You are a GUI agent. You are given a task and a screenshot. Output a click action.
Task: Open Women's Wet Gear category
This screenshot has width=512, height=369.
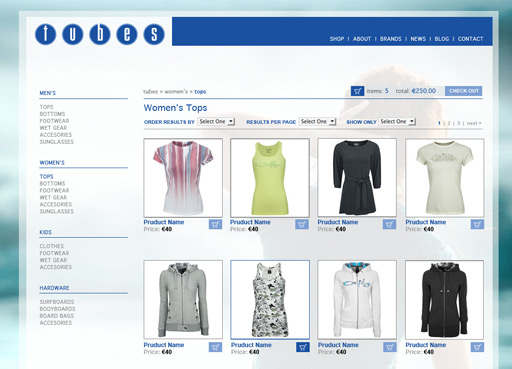pos(53,198)
